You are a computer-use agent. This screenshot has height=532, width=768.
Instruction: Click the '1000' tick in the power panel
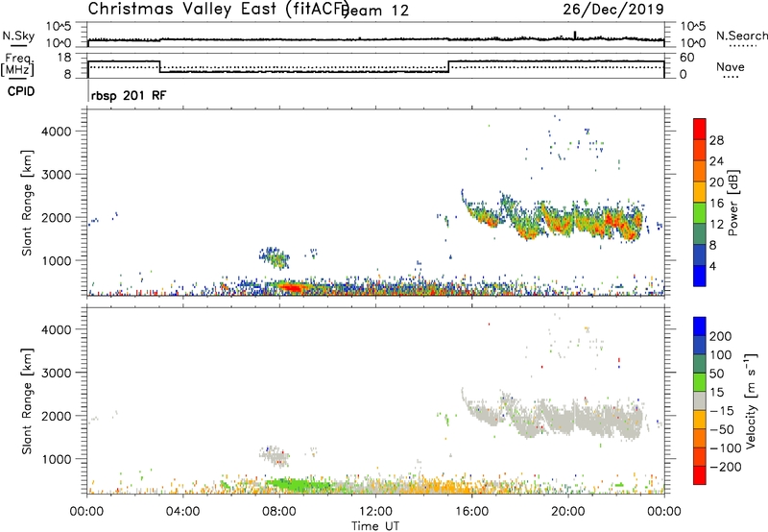pos(57,260)
